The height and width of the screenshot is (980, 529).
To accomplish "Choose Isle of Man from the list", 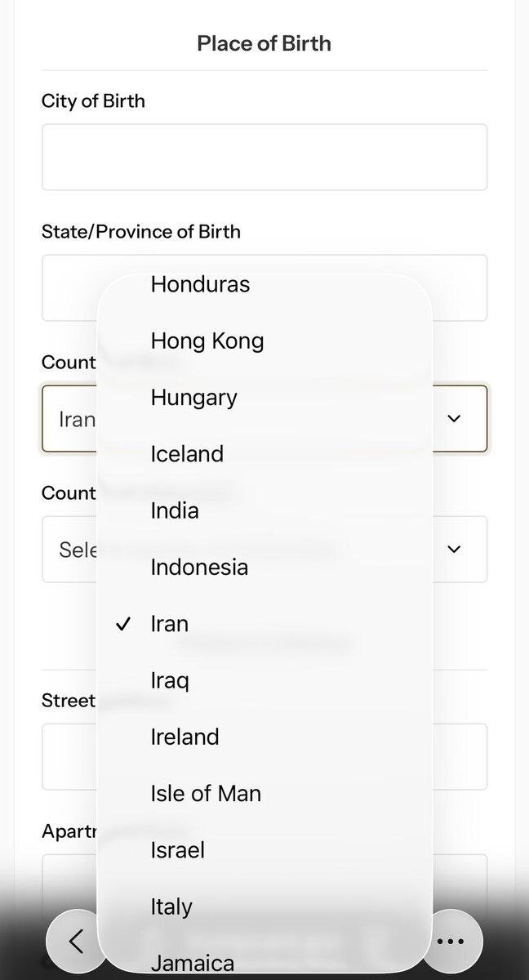I will [205, 793].
